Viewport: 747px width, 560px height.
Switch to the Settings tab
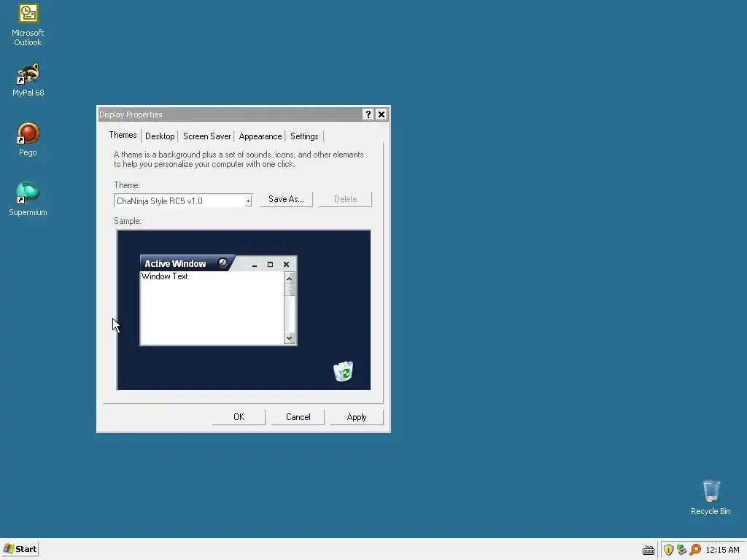pyautogui.click(x=304, y=136)
